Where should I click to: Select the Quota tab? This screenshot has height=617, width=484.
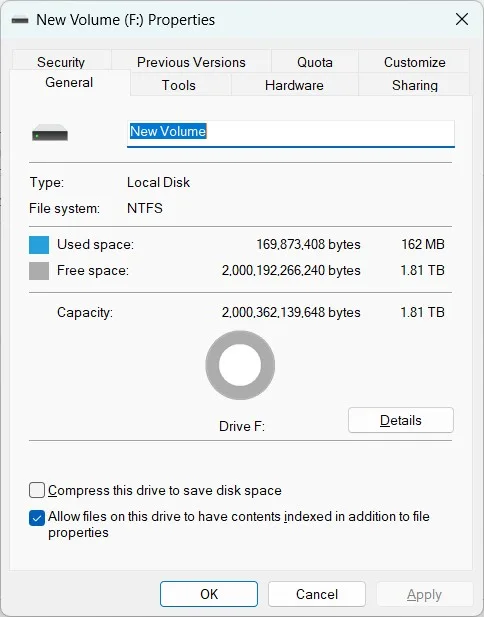[x=315, y=62]
